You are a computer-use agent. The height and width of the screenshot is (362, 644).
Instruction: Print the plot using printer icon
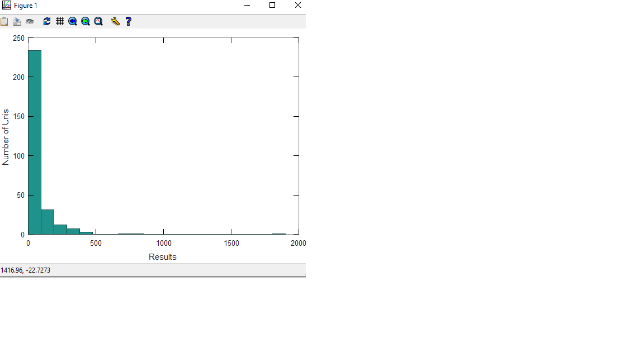[x=30, y=21]
